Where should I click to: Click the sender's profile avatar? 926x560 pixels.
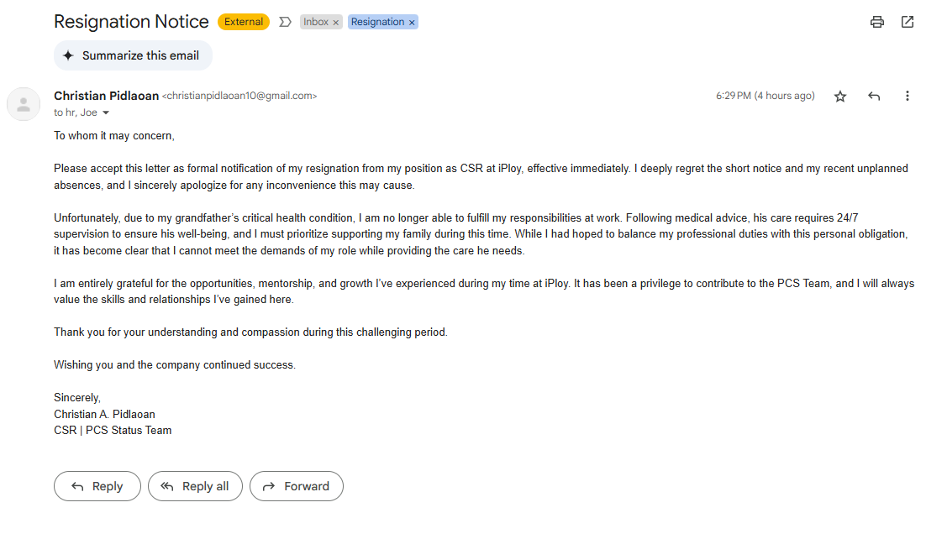tap(24, 104)
